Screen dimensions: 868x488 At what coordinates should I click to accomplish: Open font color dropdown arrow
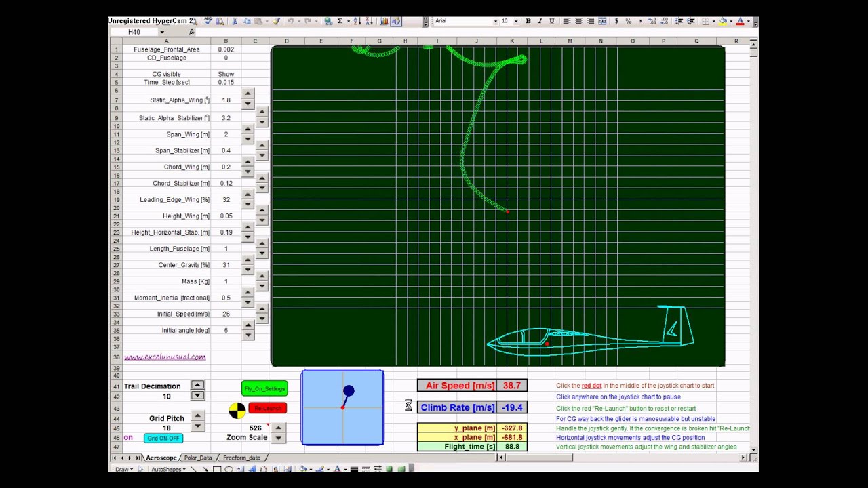748,21
